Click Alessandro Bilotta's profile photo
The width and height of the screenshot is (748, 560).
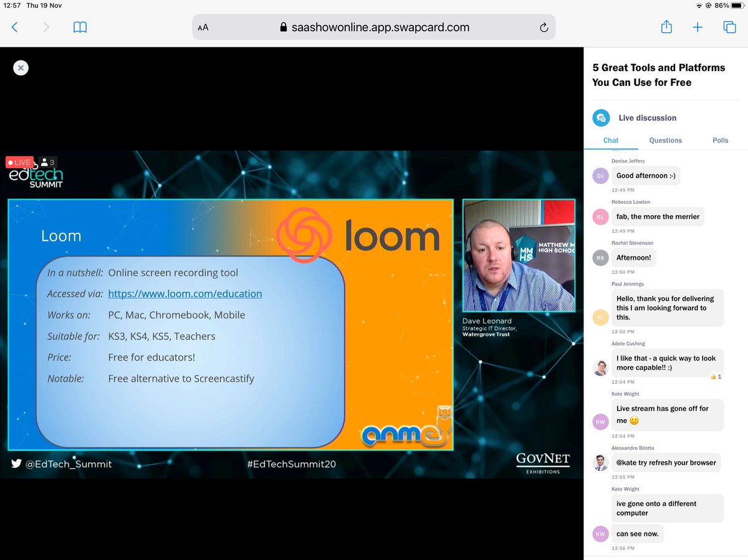(600, 463)
